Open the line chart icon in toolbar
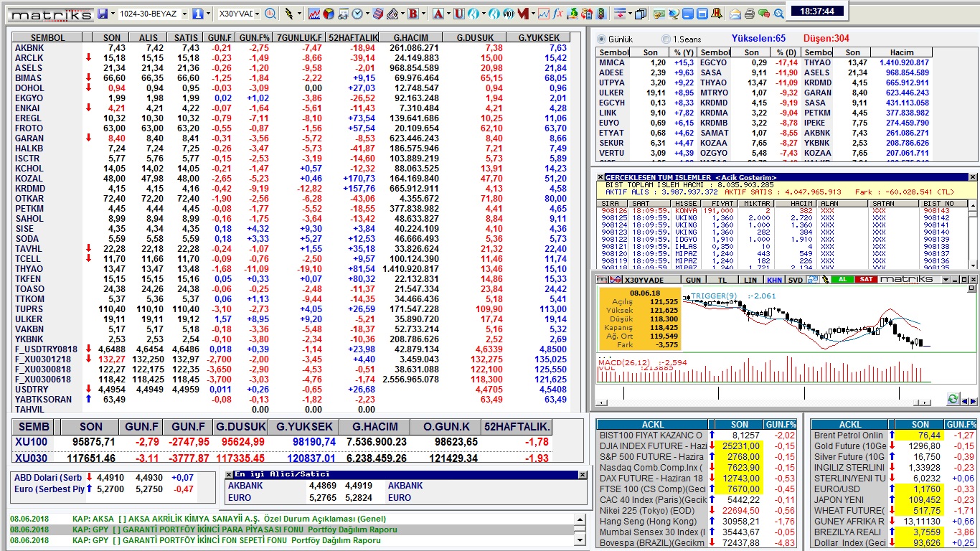Image resolution: width=980 pixels, height=551 pixels. click(314, 14)
